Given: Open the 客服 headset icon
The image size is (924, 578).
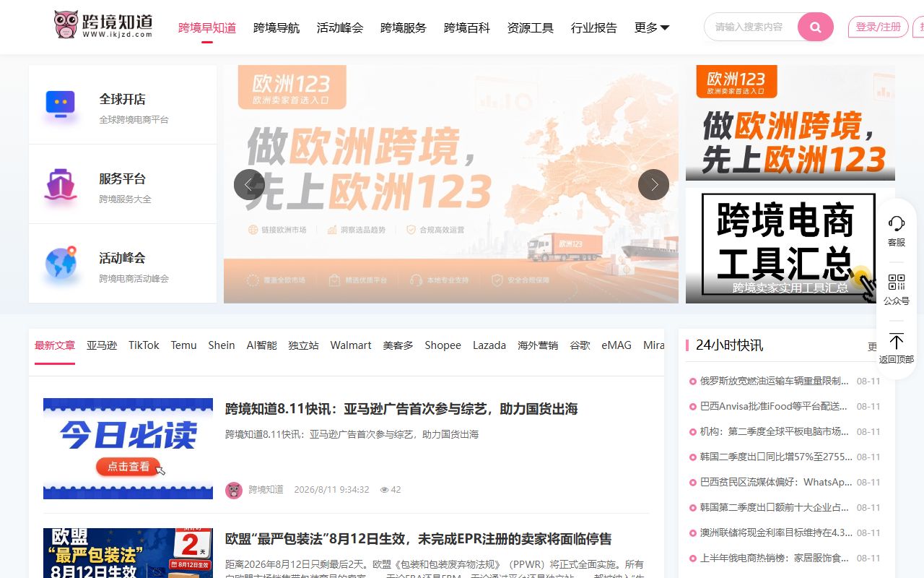Looking at the screenshot, I should pos(896,223).
